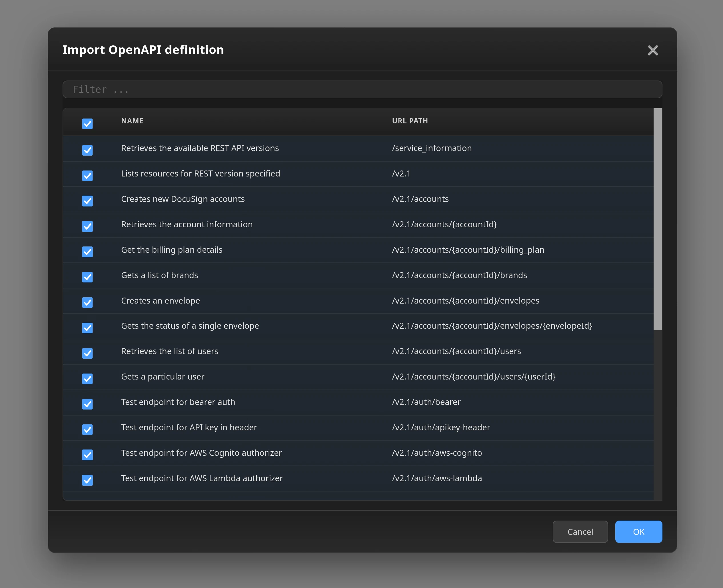Uncheck Retrieves the account information row
This screenshot has width=723, height=588.
[87, 226]
